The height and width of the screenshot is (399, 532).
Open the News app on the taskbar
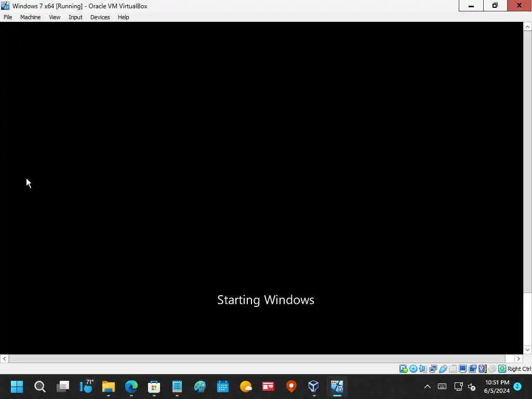(x=268, y=387)
